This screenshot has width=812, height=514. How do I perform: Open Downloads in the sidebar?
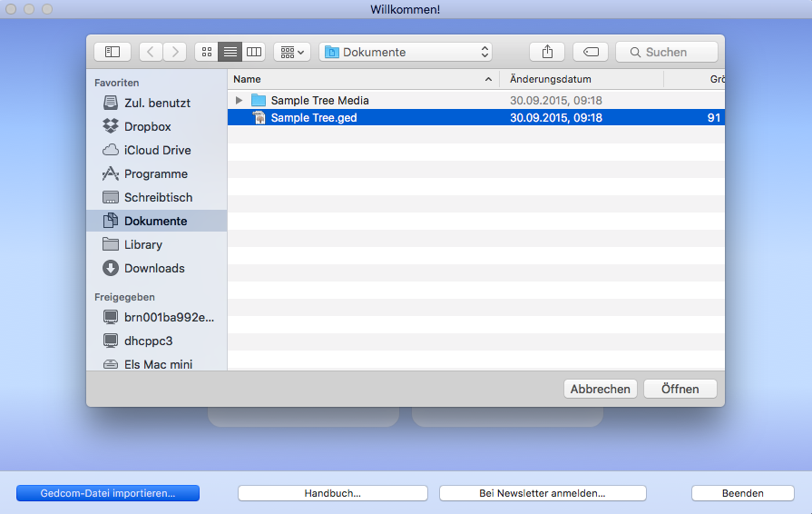(156, 268)
